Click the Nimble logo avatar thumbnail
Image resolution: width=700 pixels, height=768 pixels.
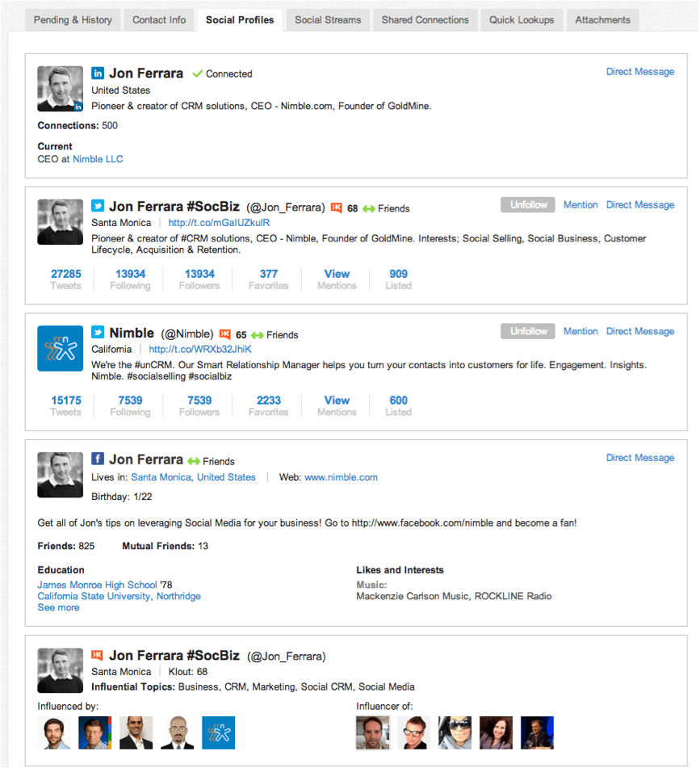[60, 348]
